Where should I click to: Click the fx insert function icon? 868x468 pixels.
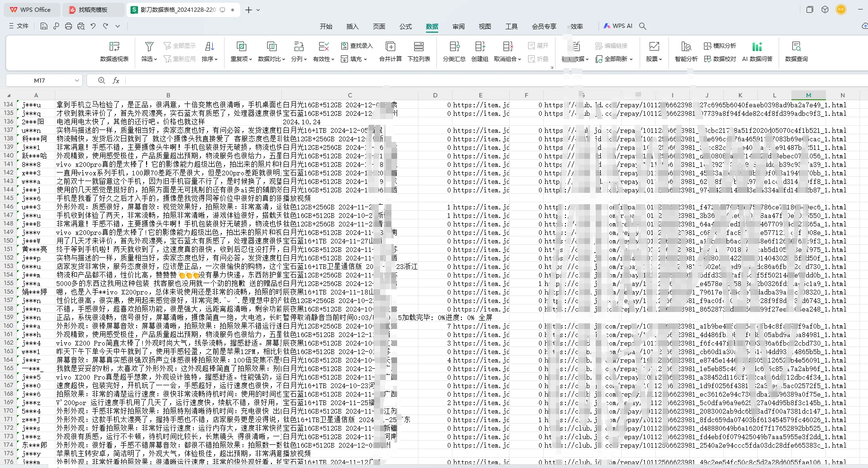116,81
